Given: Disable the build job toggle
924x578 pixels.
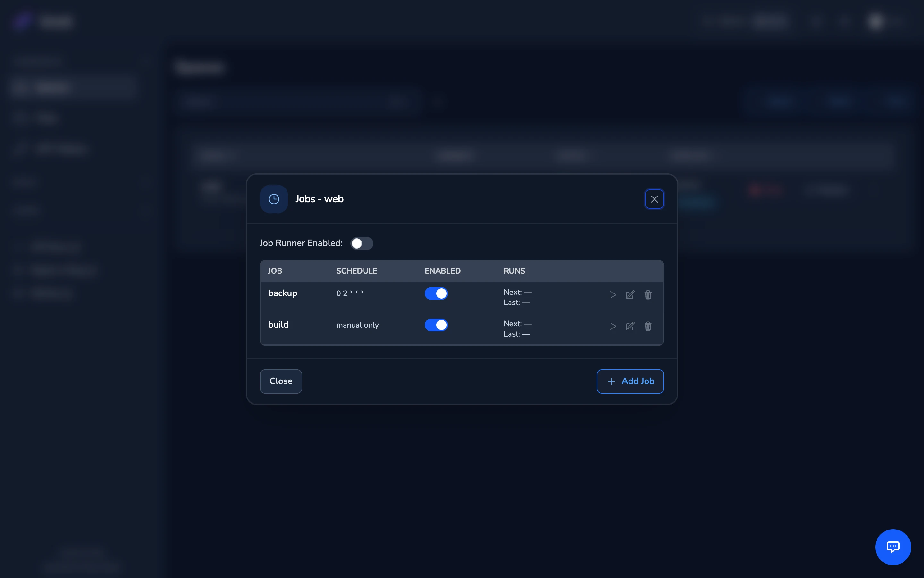Looking at the screenshot, I should tap(436, 325).
